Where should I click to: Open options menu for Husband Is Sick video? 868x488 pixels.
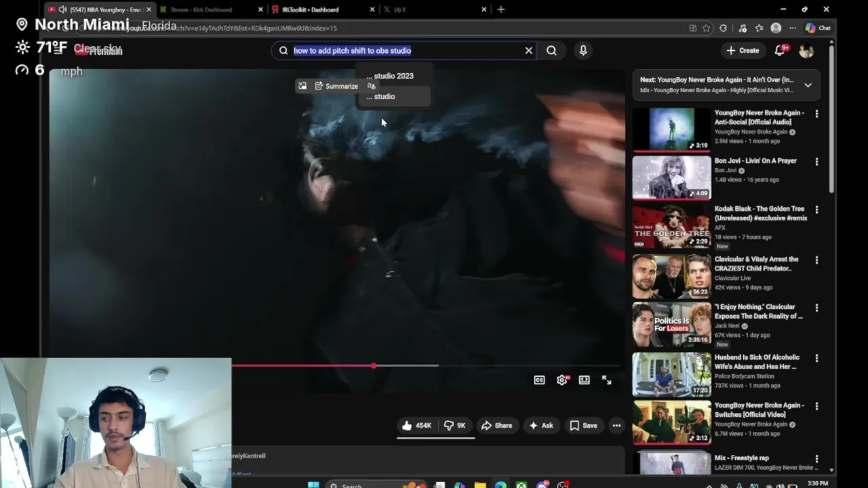816,358
